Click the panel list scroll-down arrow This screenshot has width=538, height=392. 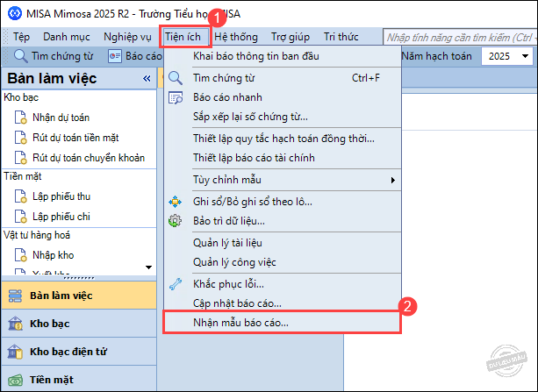(148, 267)
